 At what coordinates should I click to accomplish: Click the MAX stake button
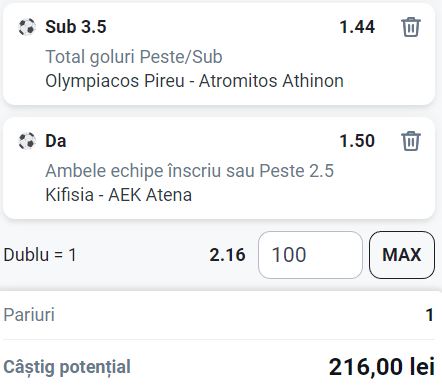402,255
